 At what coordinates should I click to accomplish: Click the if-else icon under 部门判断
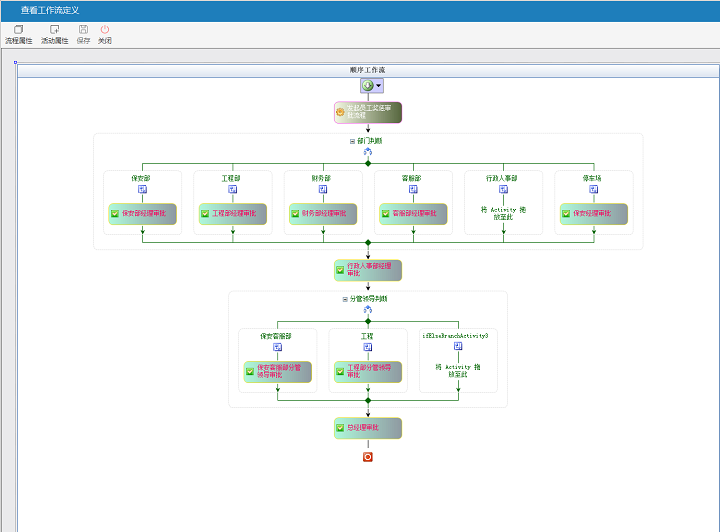pyautogui.click(x=368, y=152)
